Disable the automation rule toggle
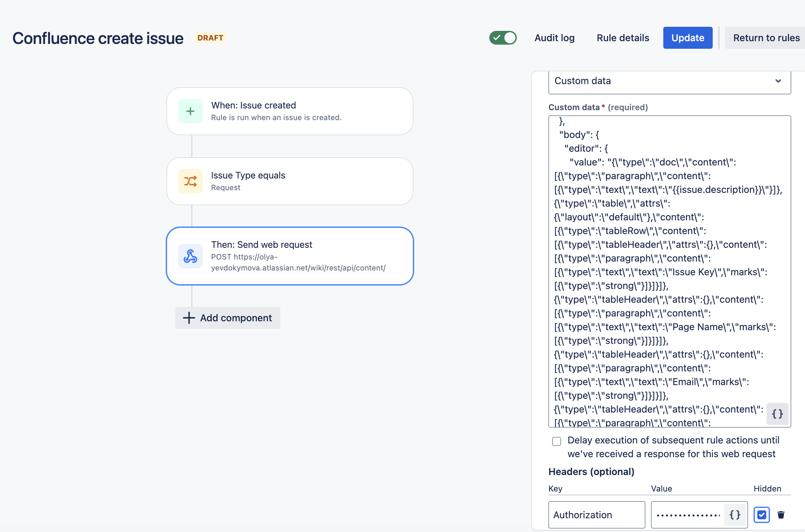This screenshot has height=532, width=805. tap(503, 38)
